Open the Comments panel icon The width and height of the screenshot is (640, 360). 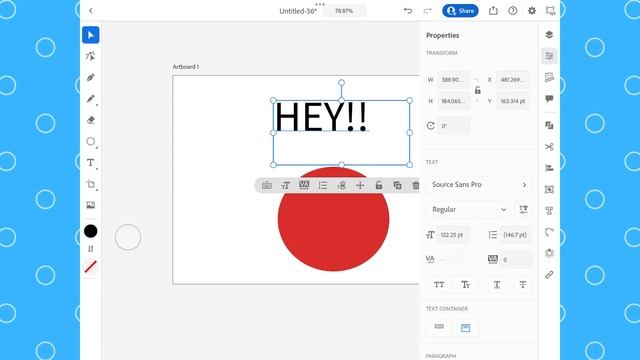[x=549, y=99]
